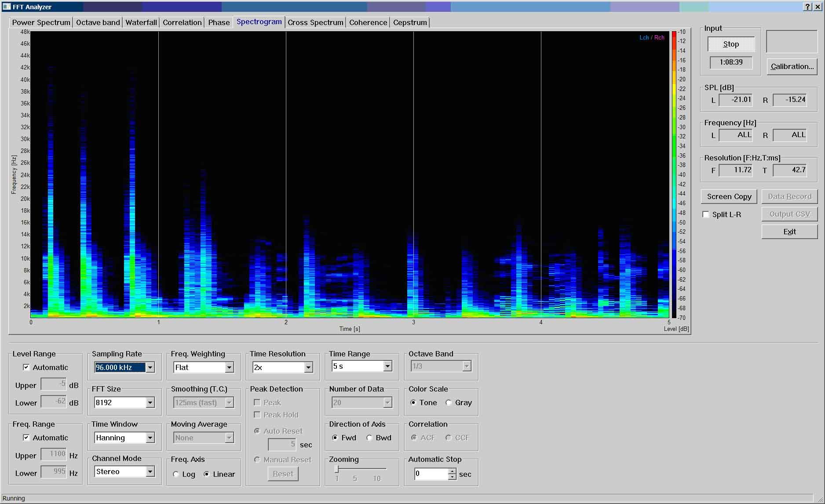The width and height of the screenshot is (825, 504).
Task: Open the Sampling Rate dropdown
Action: pyautogui.click(x=150, y=367)
